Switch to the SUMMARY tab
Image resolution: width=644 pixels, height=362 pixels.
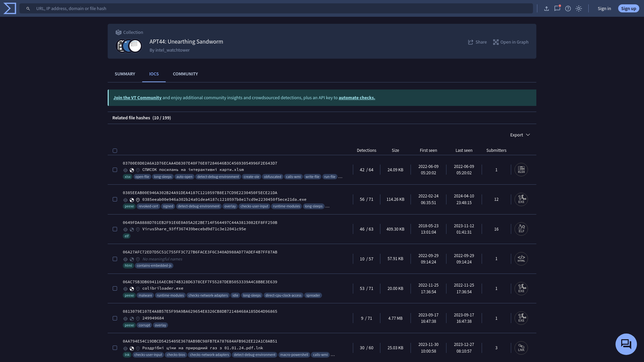coord(125,74)
